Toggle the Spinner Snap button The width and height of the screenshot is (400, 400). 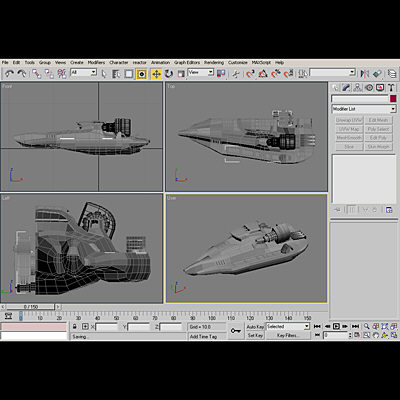tap(289, 74)
